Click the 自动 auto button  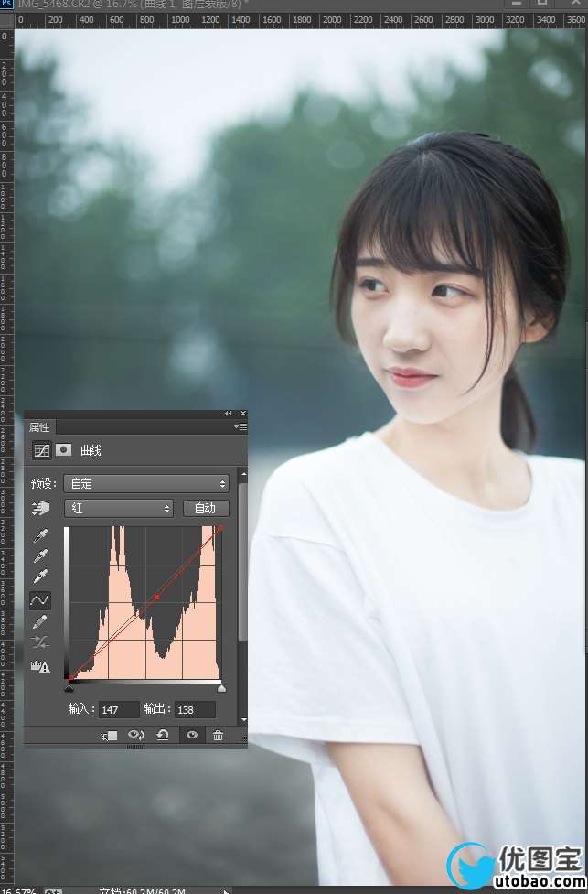pos(206,508)
